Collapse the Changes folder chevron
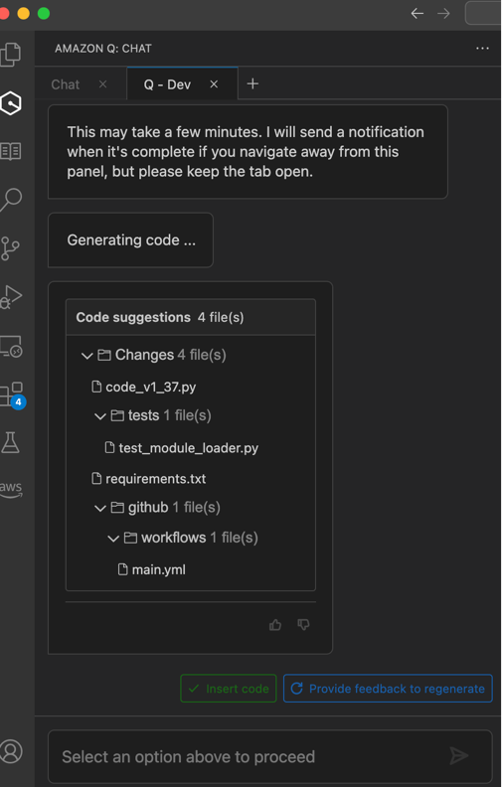 click(87, 356)
